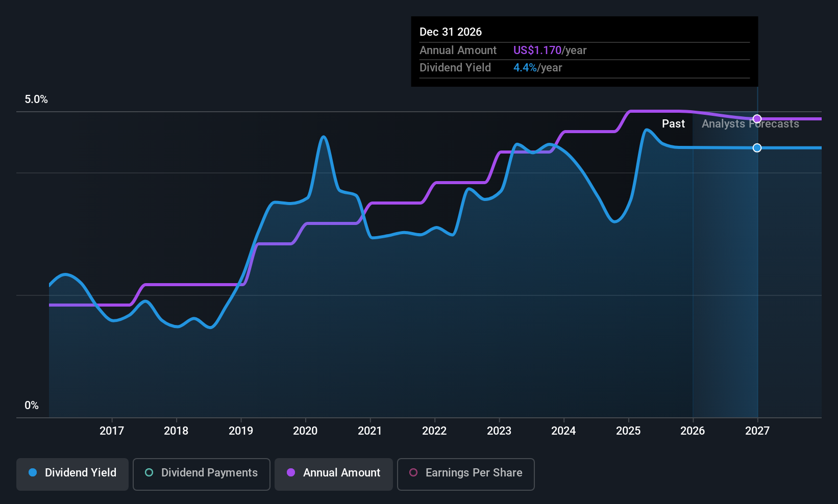Click the Dividend Yield tooltip row label

455,68
